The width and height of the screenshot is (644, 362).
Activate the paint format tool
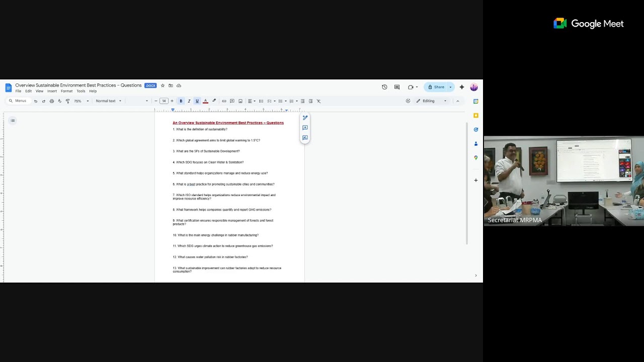(x=67, y=101)
